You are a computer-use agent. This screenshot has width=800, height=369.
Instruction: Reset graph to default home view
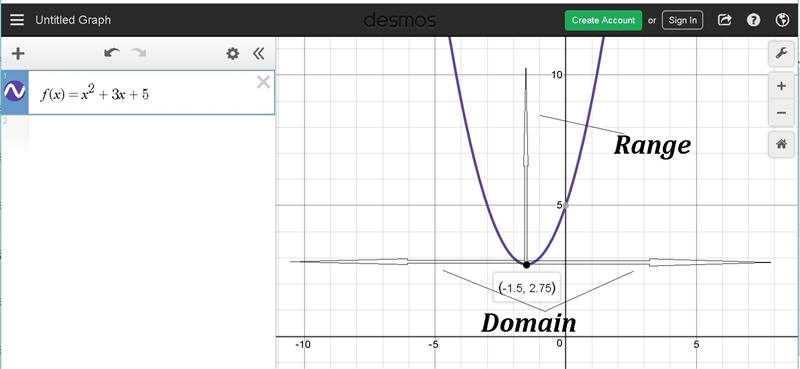point(781,144)
